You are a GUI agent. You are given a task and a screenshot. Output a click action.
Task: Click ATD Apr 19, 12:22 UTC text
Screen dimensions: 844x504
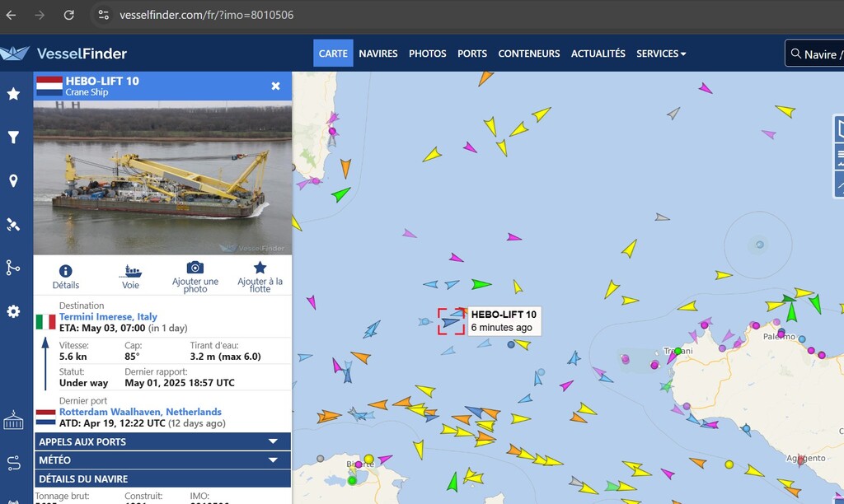(112, 423)
